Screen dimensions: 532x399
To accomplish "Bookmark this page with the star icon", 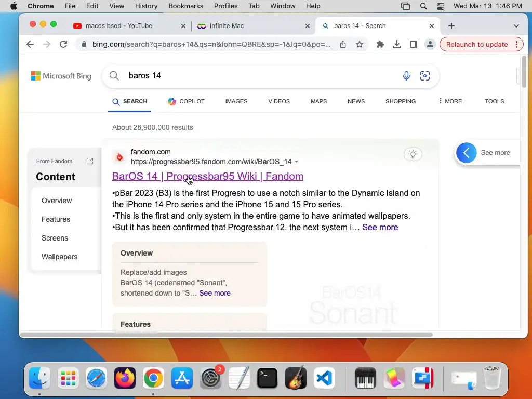I will (x=360, y=45).
